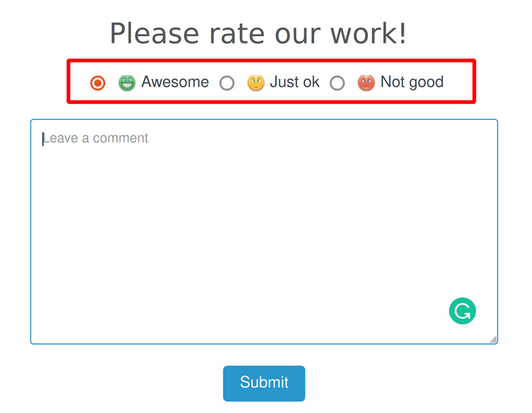Select the Awesome radio button

click(x=98, y=83)
